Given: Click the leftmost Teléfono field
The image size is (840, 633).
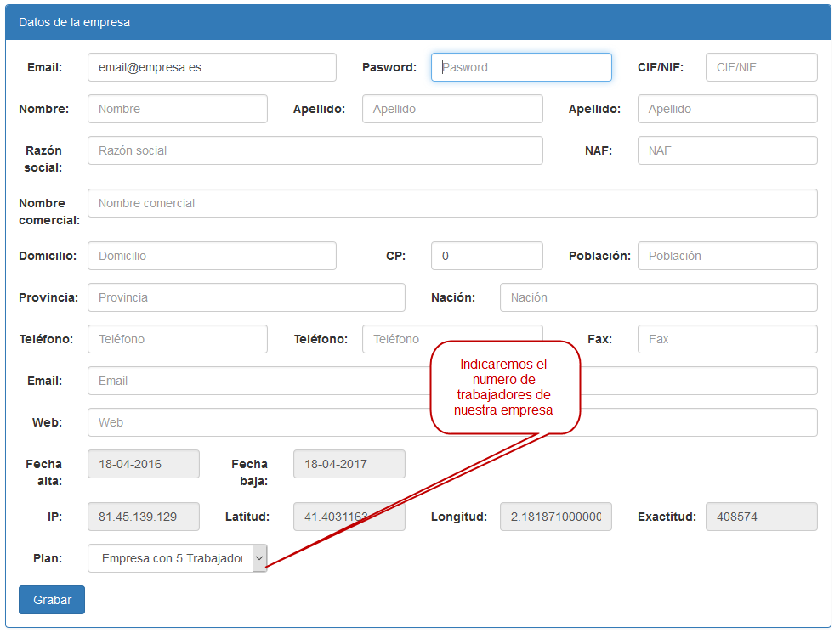Looking at the screenshot, I should click(177, 339).
